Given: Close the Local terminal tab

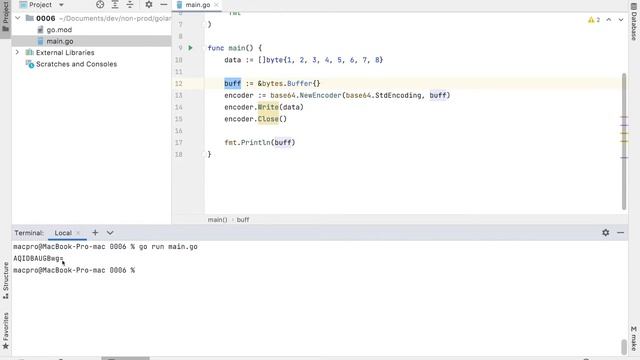Looking at the screenshot, I should [78, 233].
